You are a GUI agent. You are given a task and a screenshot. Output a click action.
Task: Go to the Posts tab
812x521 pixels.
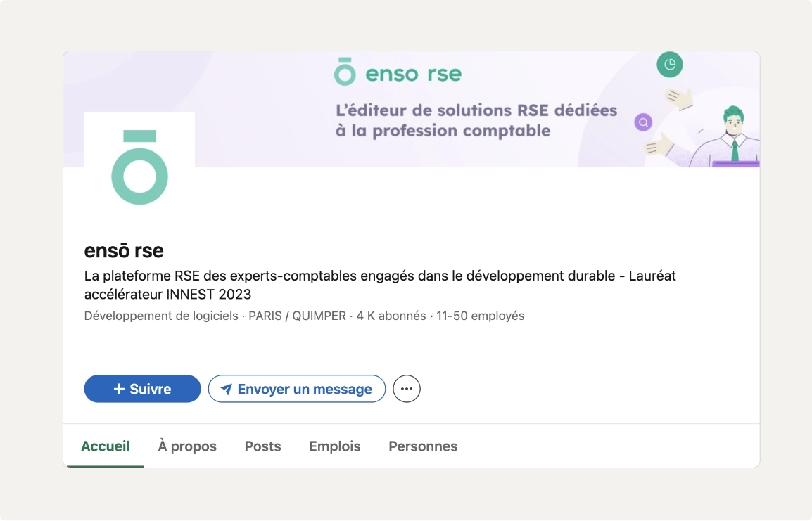[262, 446]
